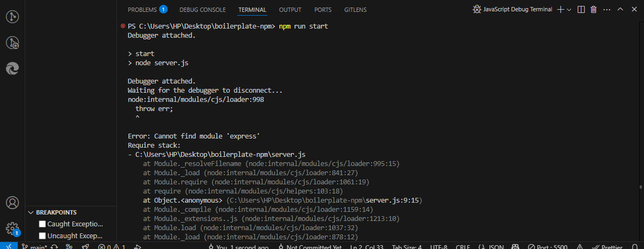The height and width of the screenshot is (249, 644).
Task: Open the GitLens Inspect view in activity bar
Action: click(12, 17)
